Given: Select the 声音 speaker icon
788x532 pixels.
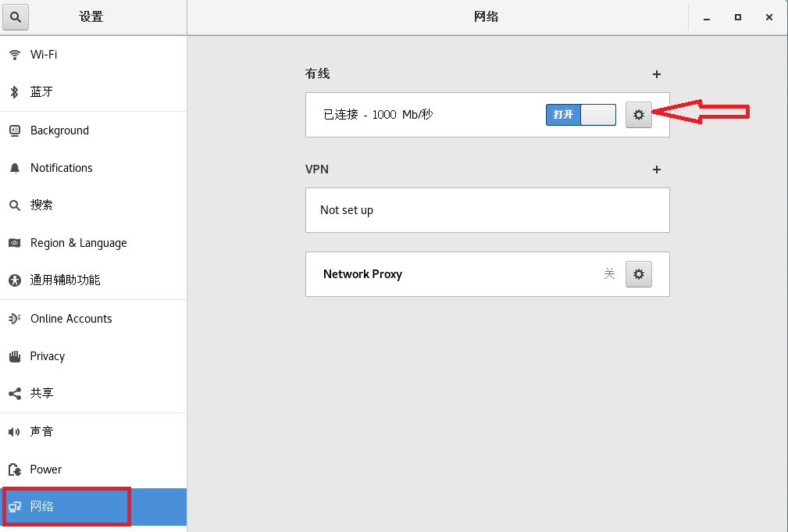Looking at the screenshot, I should click(x=14, y=430).
